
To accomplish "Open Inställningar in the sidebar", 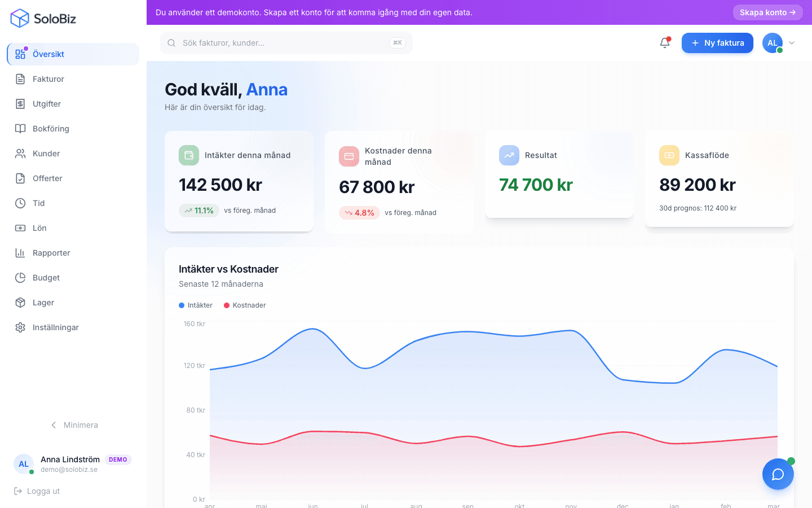I will (20, 327).
